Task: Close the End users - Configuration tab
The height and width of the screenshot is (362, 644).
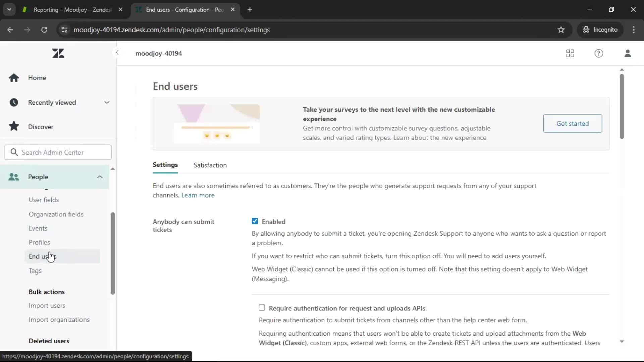Action: (x=233, y=10)
